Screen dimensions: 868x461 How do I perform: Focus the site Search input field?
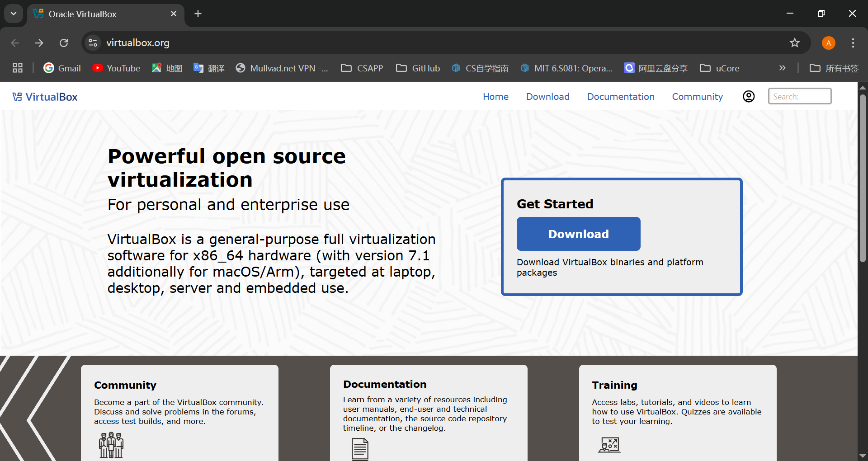799,96
